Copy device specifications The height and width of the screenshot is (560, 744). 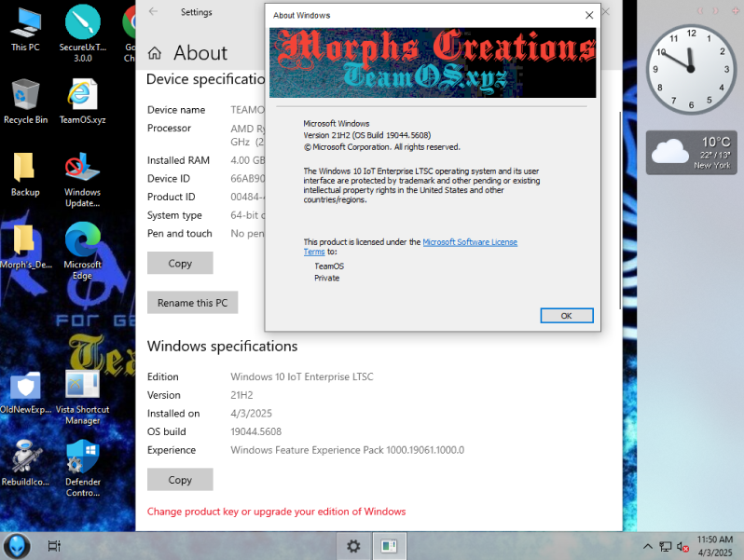[x=180, y=263]
